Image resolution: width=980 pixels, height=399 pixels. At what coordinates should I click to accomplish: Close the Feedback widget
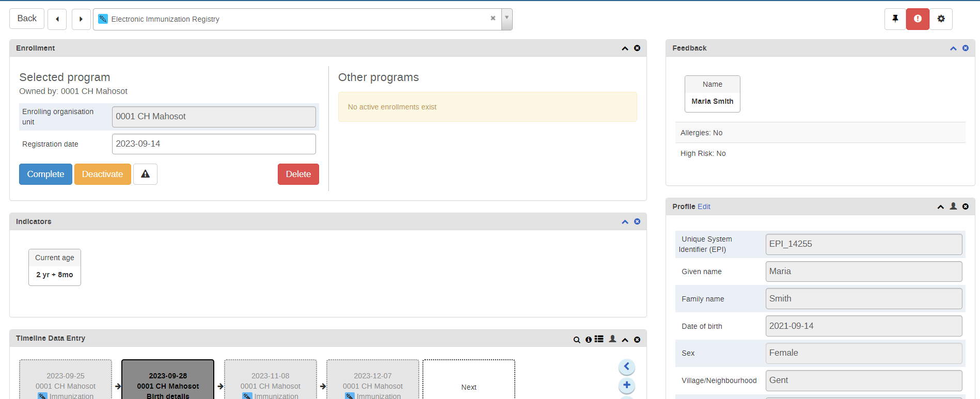pos(966,48)
